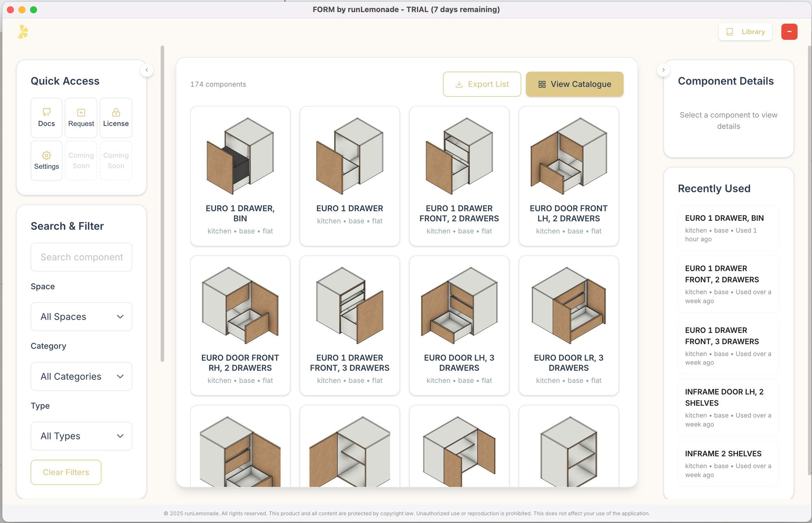Click the red minus button top right

coord(789,32)
